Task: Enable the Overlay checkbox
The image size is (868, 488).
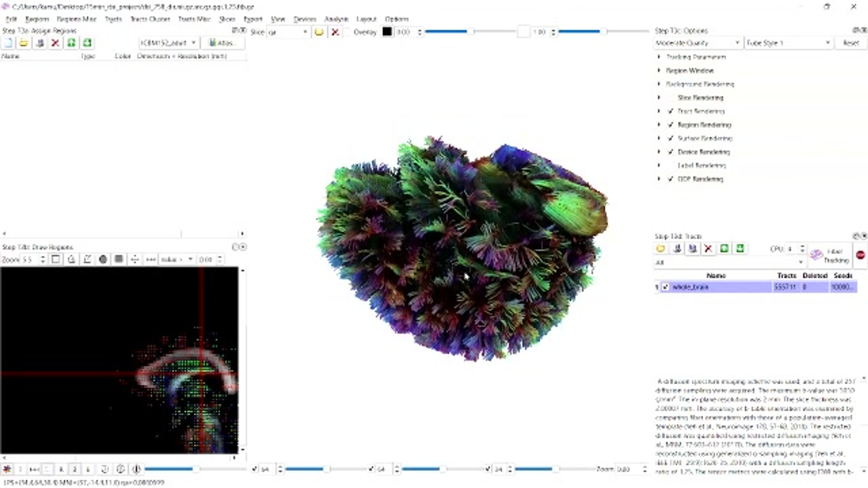Action: coord(348,32)
